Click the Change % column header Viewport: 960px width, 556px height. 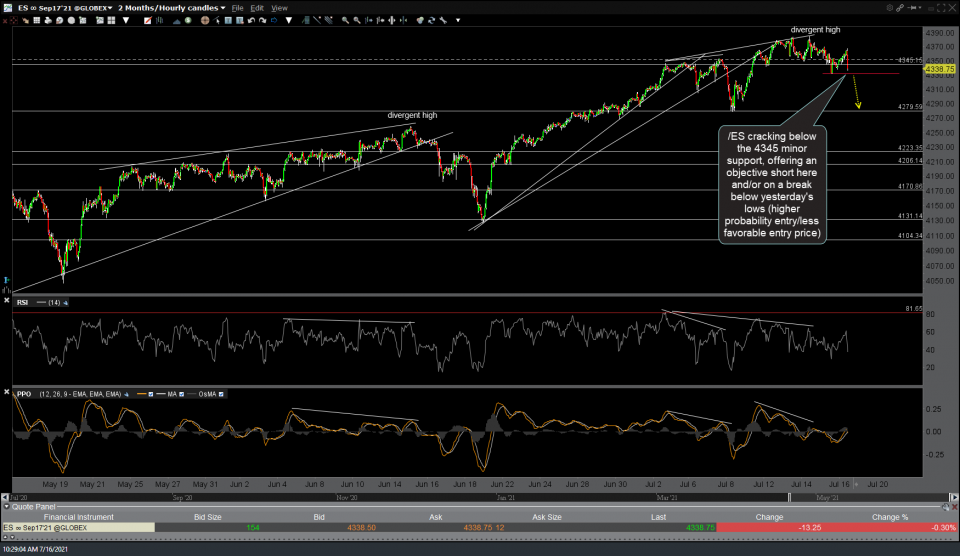pos(890,517)
